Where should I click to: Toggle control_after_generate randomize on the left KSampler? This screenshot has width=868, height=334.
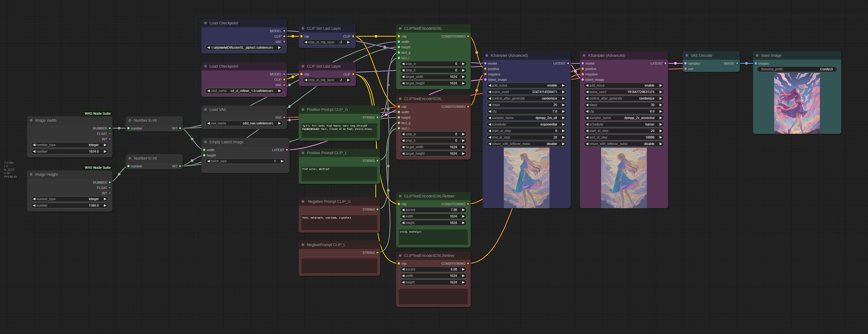(526, 98)
